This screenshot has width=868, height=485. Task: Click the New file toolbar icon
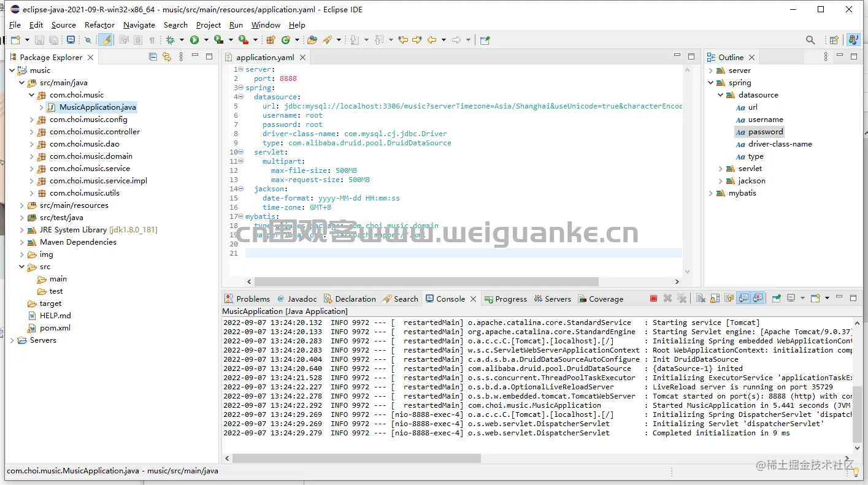(16, 40)
